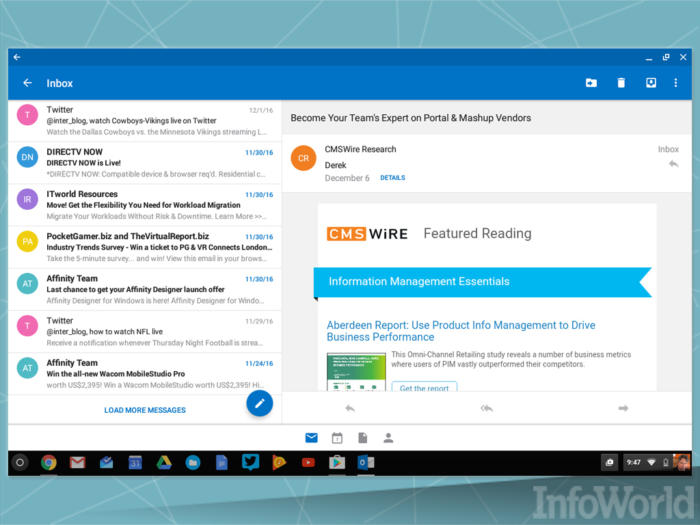Open Google Drive from the shelf
The width and height of the screenshot is (700, 525).
click(x=164, y=462)
